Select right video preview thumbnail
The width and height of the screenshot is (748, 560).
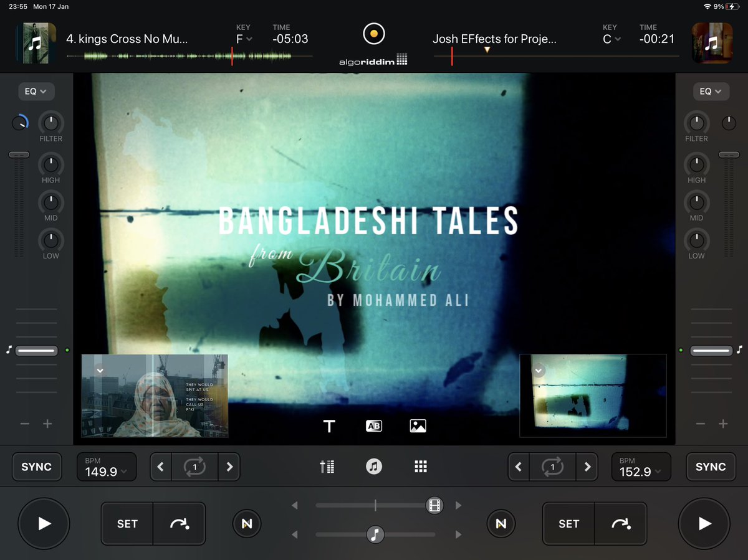pos(593,396)
